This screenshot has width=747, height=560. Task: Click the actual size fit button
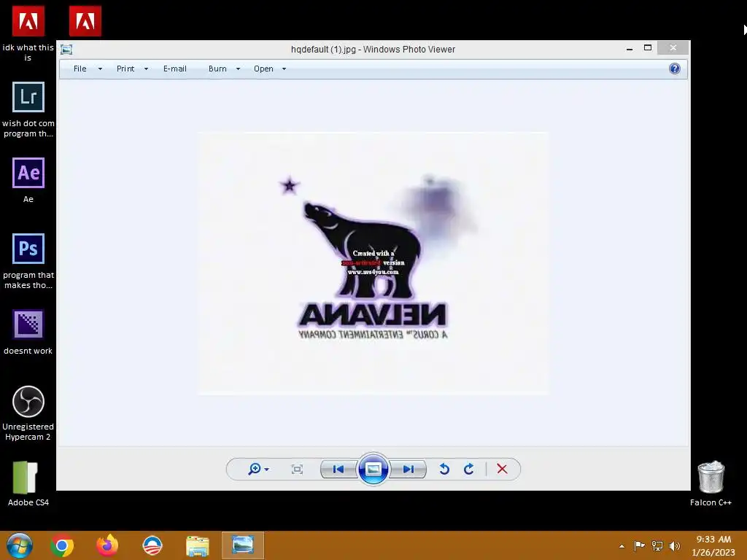point(297,470)
